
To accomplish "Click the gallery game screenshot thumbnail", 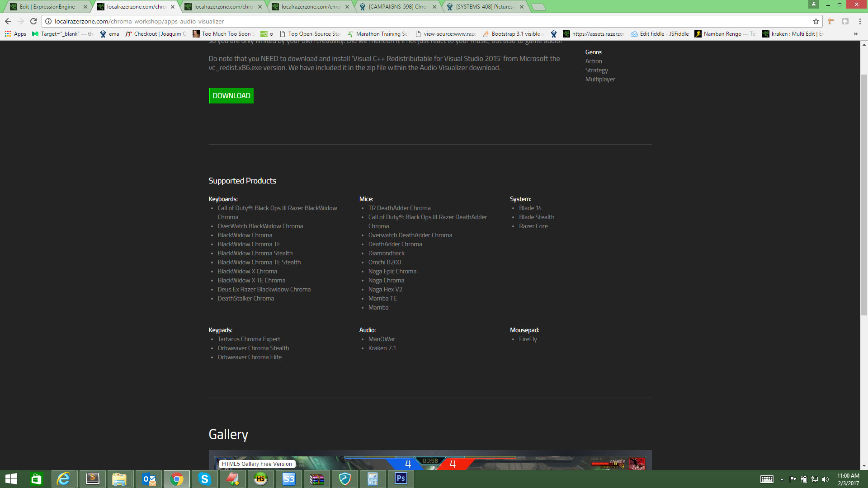I will pos(430,460).
